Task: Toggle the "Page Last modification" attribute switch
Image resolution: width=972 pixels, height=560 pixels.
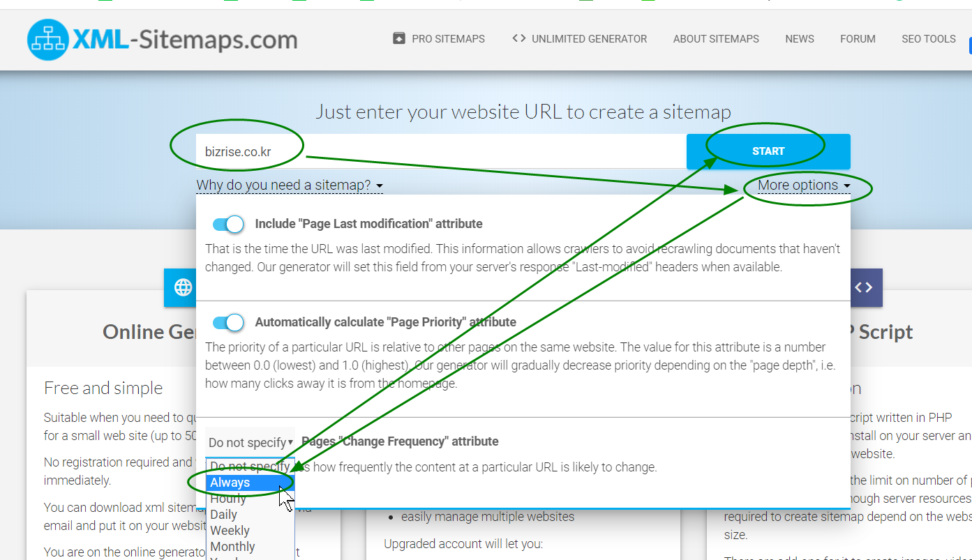Action: [228, 224]
